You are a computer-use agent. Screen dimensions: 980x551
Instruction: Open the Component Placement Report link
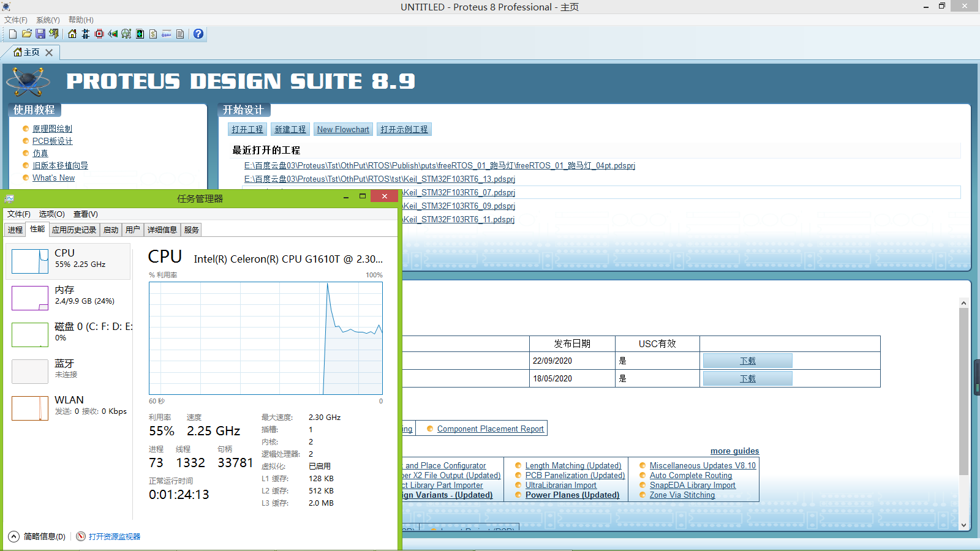point(491,429)
